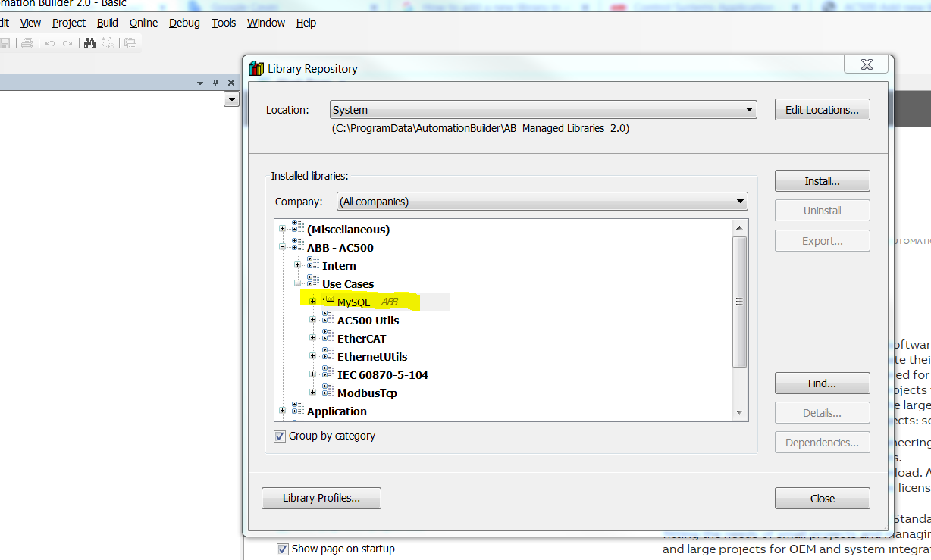Expand the (Miscellaneous) tree node

282,229
